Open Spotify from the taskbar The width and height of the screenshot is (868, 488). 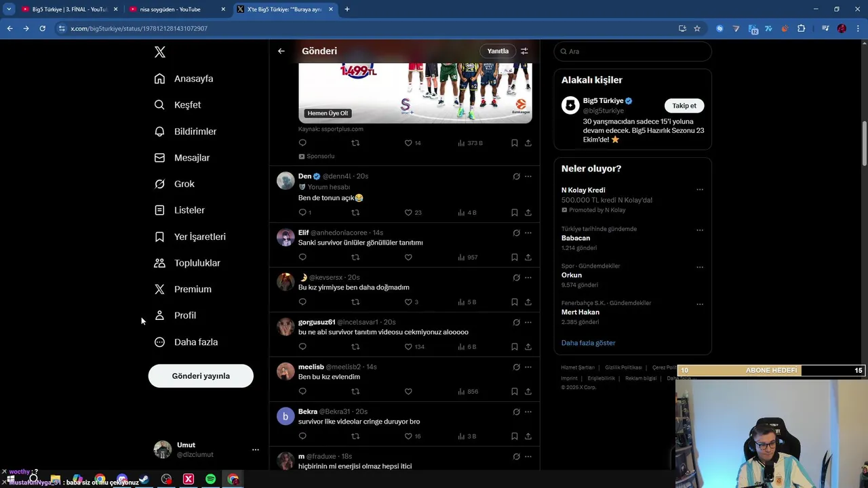click(x=210, y=479)
